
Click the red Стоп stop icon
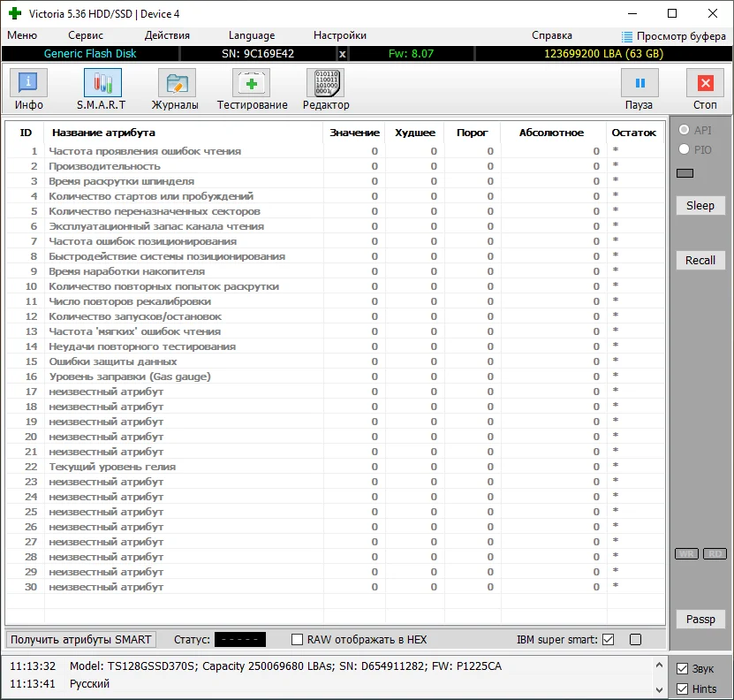click(705, 83)
